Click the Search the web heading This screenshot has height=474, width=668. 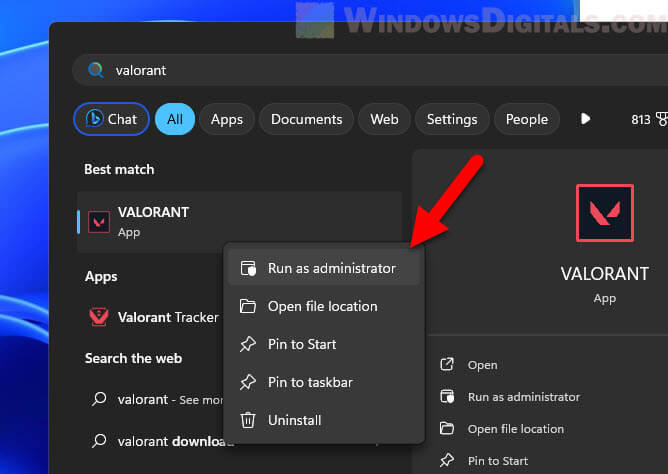click(x=133, y=358)
